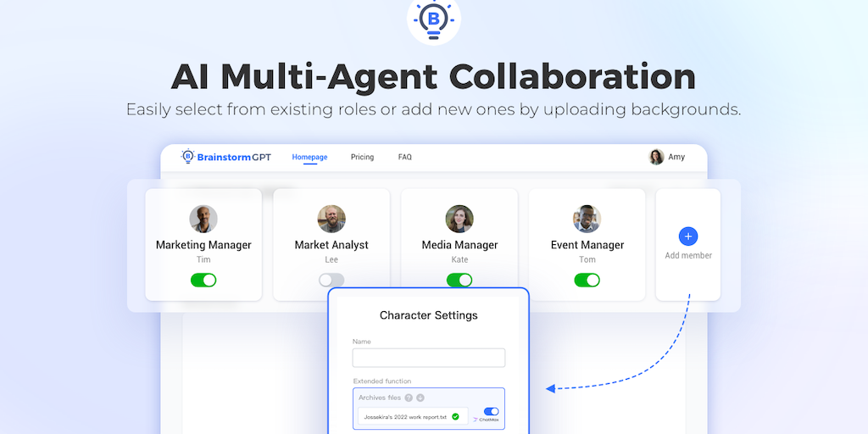Click the Archives files download arrow icon
This screenshot has width=868, height=434.
point(420,398)
